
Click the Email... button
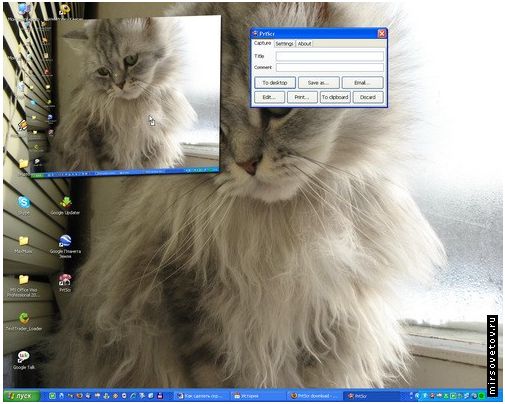tap(362, 83)
